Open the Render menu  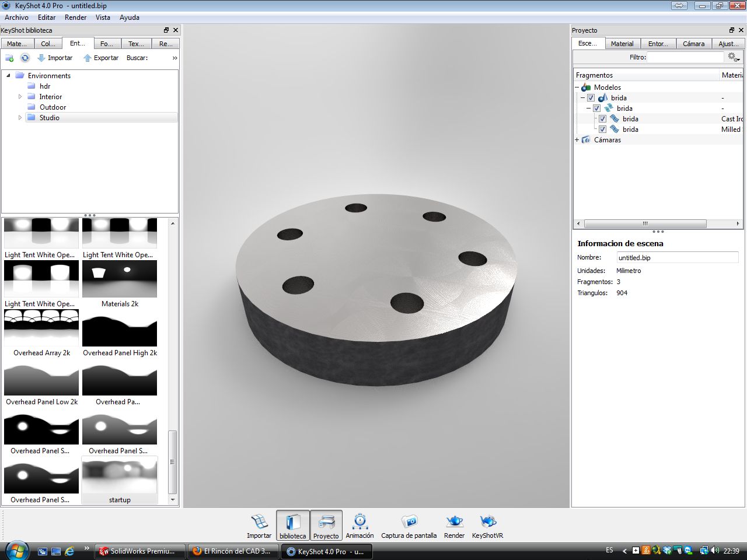tap(76, 17)
